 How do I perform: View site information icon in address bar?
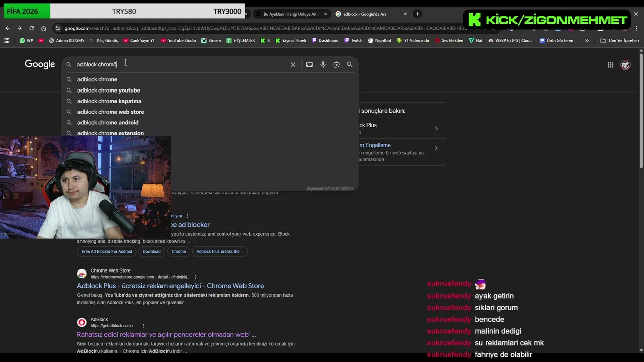tap(58, 28)
